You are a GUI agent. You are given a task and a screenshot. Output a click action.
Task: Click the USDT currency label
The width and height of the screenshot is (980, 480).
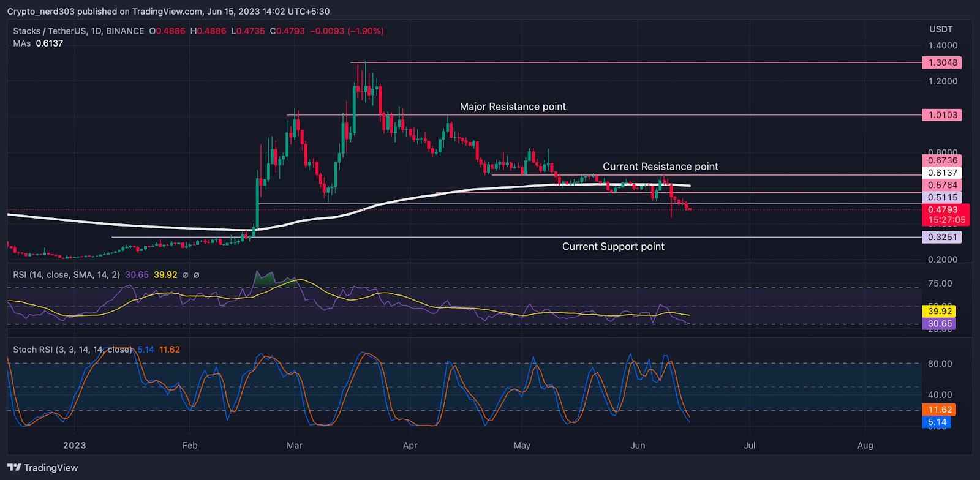click(941, 29)
